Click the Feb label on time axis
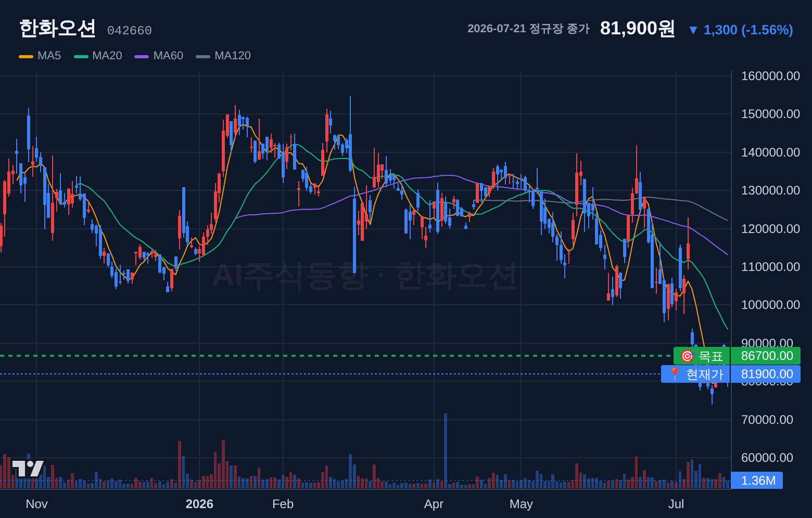 [x=283, y=504]
